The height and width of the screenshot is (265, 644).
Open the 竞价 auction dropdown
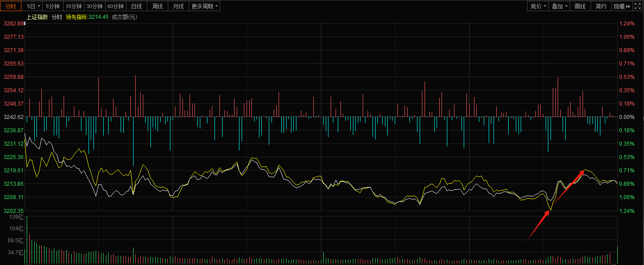538,6
